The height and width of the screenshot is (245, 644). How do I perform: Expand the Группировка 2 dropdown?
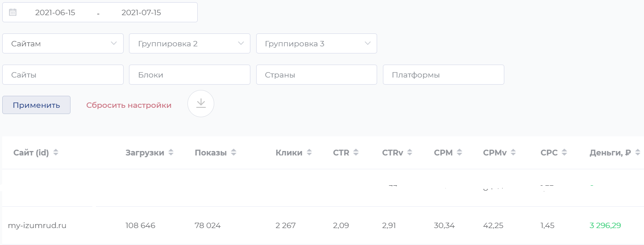(x=190, y=44)
